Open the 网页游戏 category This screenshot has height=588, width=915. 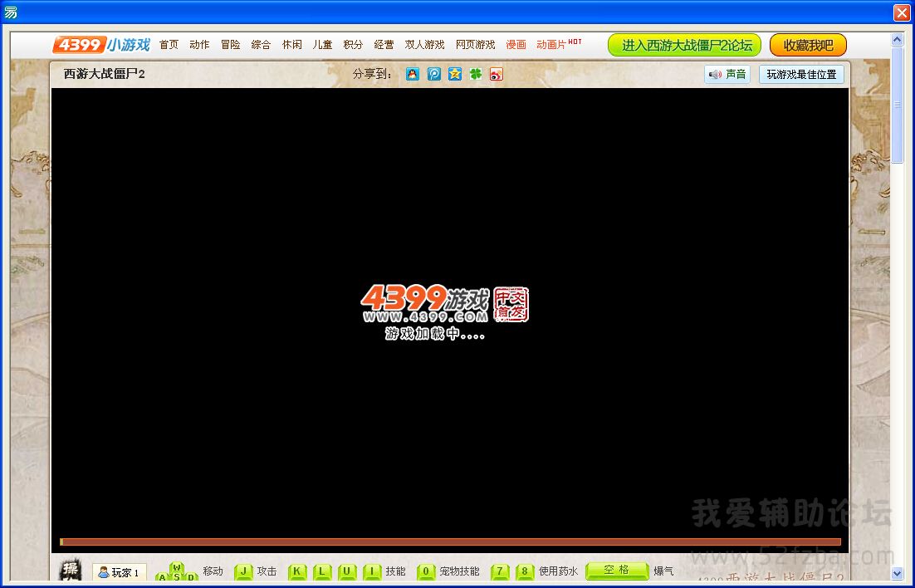[x=476, y=44]
